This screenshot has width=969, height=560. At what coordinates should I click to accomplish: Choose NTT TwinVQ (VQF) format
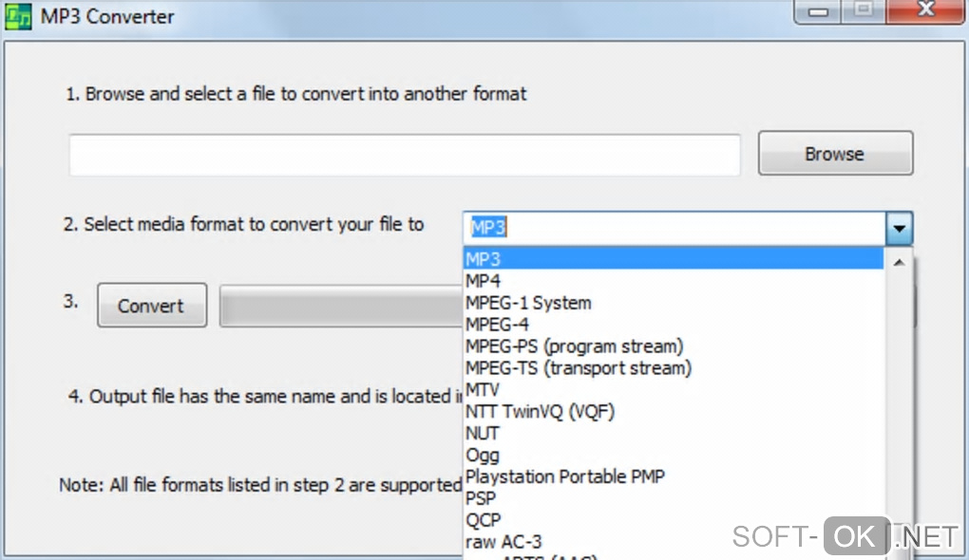(x=541, y=412)
